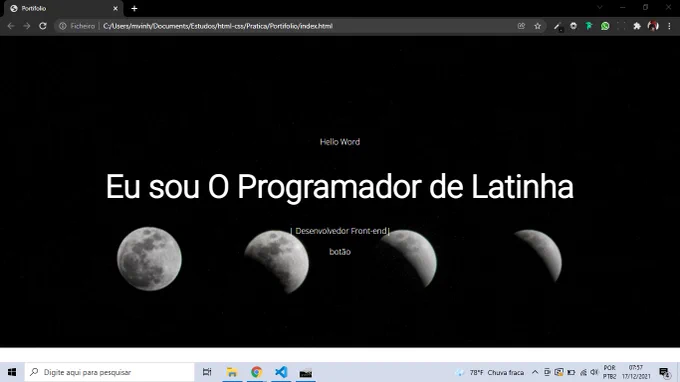The height and width of the screenshot is (382, 680).
Task: Click 'Desenvolvedor Front-end' subtitle
Action: click(340, 231)
